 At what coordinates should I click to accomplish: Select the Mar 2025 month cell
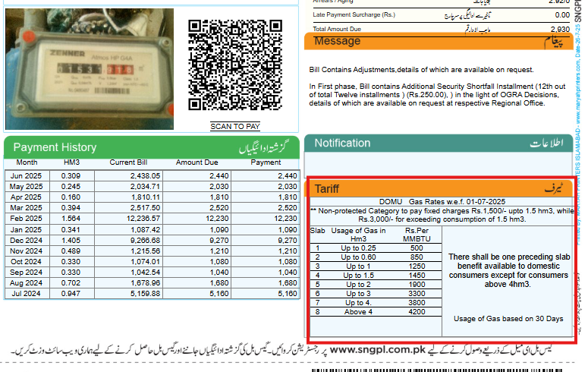[27, 207]
